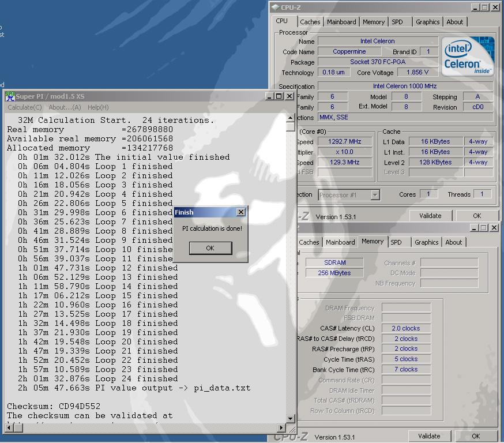Close the Finish dialog with X
Viewport: 504px width, 443px height.
click(x=240, y=212)
